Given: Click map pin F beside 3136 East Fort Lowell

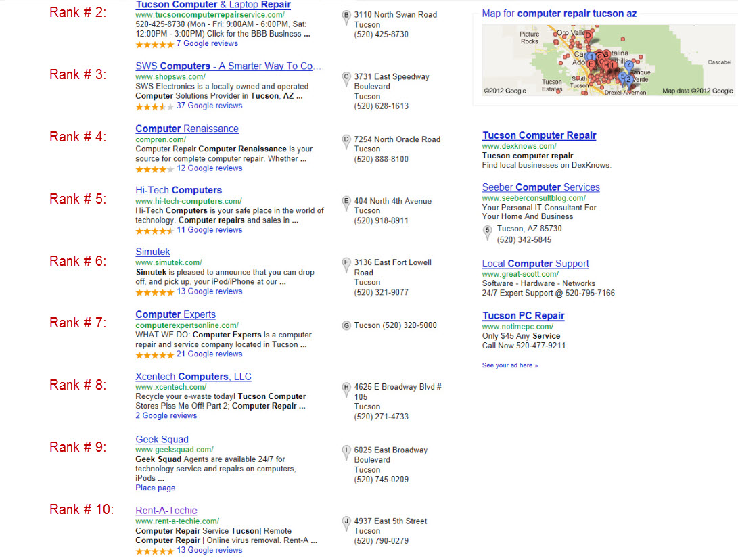Looking at the screenshot, I should pyautogui.click(x=346, y=264).
